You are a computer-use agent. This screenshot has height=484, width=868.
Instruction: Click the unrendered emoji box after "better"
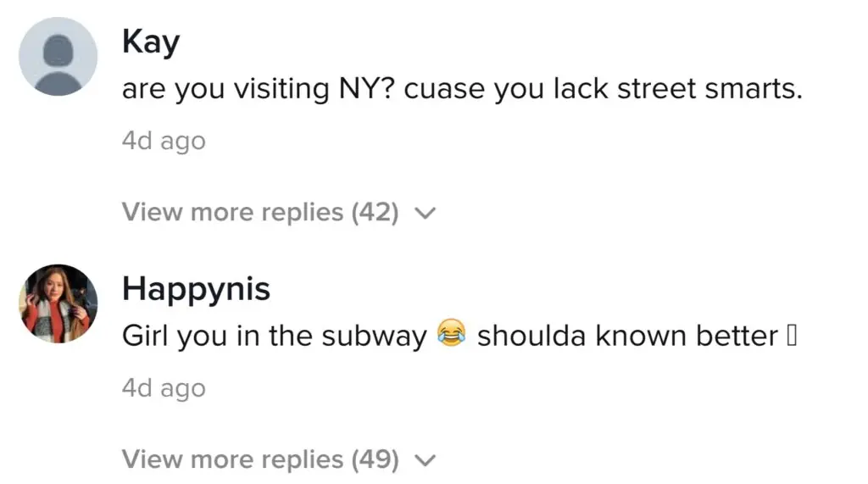pos(792,337)
